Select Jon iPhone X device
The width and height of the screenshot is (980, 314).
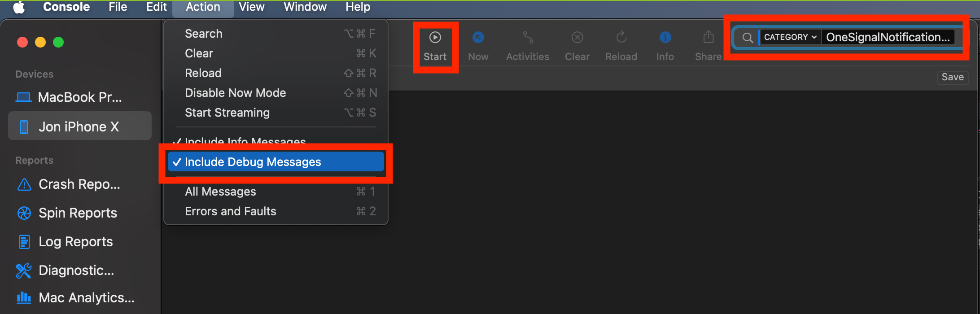tap(80, 126)
